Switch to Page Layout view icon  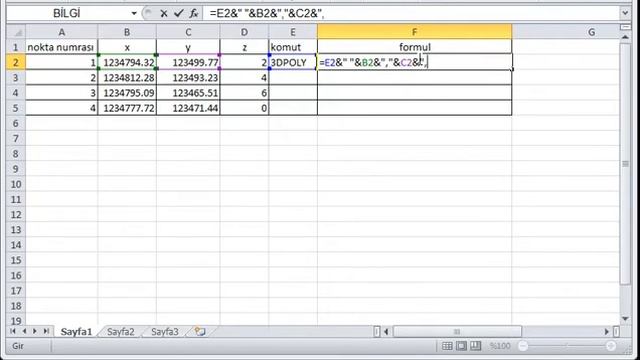pos(461,346)
